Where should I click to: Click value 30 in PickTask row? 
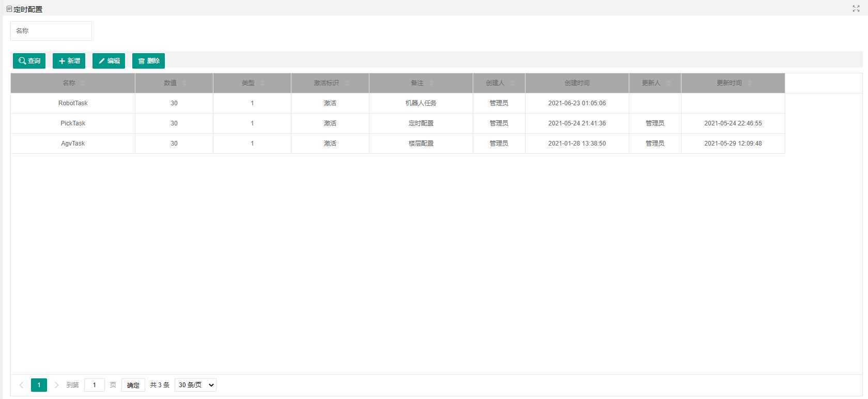[x=174, y=123]
